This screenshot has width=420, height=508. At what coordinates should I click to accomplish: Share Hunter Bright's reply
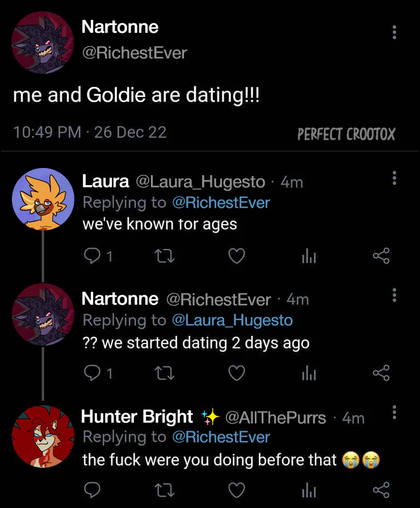(381, 489)
